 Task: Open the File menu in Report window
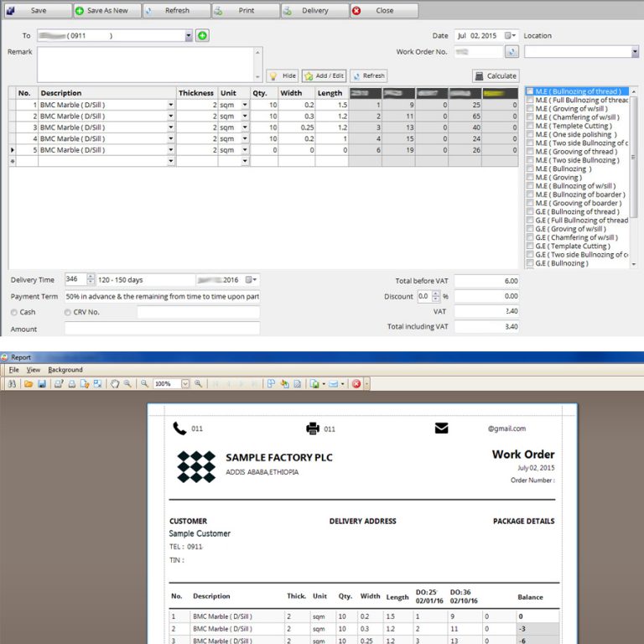14,370
